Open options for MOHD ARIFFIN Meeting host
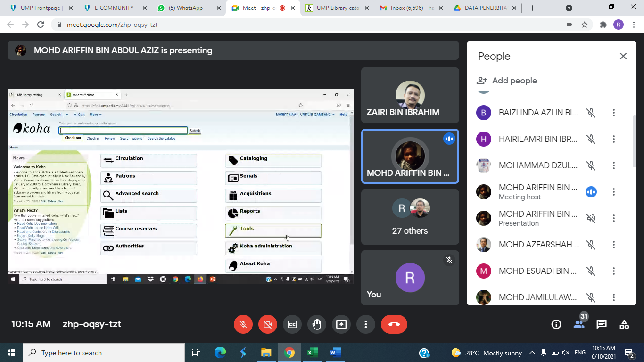The width and height of the screenshot is (644, 362). click(x=614, y=192)
